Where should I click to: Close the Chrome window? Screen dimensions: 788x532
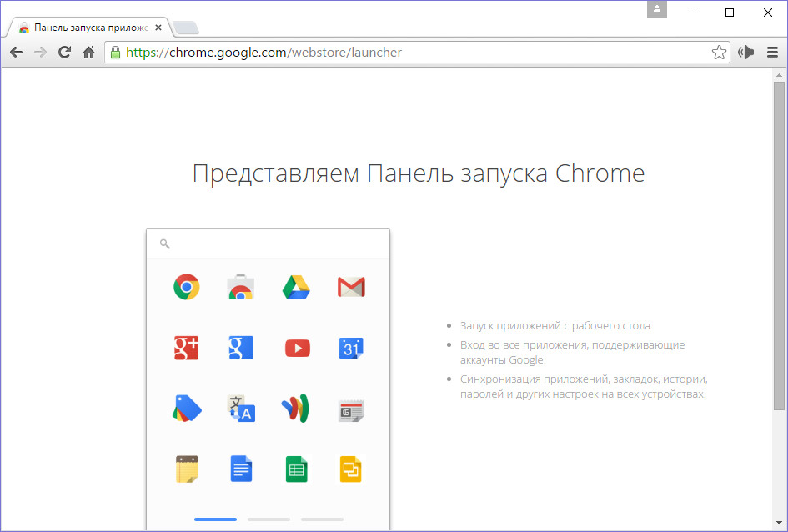(x=768, y=13)
